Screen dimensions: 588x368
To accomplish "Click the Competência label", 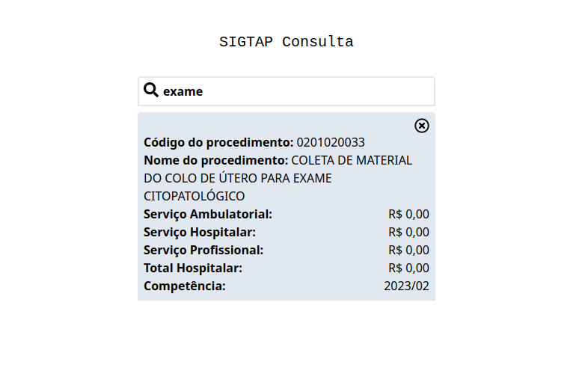I will pos(185,286).
